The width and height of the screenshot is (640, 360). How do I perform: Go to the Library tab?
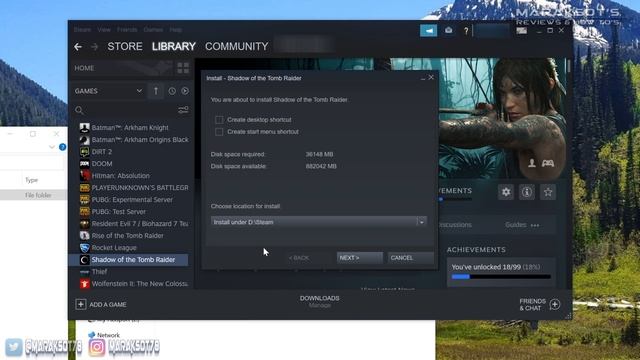(x=174, y=47)
